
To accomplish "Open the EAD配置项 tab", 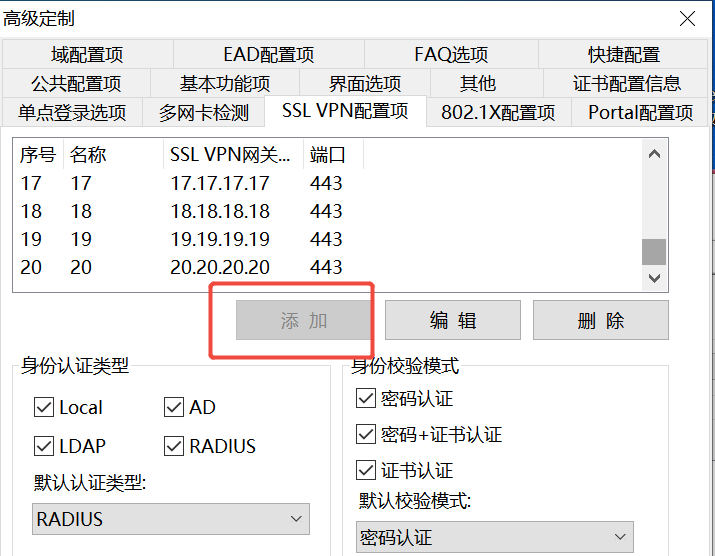I will [268, 54].
